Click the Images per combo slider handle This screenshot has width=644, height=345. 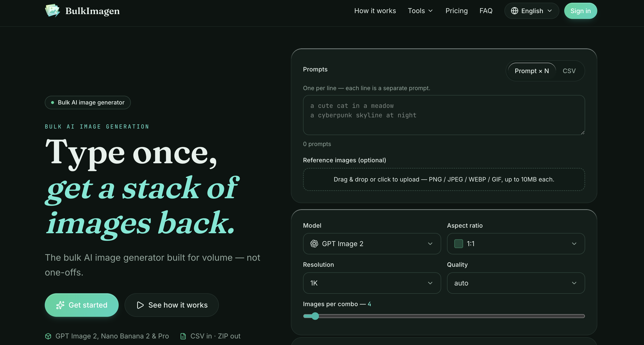[x=315, y=316]
